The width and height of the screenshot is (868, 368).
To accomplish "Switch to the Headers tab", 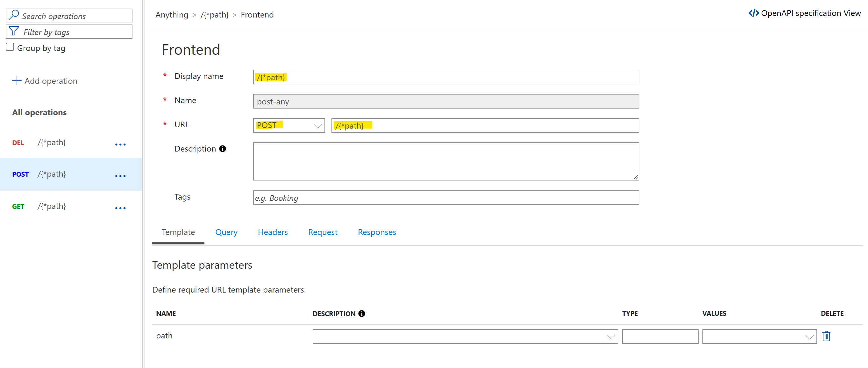I will 272,232.
